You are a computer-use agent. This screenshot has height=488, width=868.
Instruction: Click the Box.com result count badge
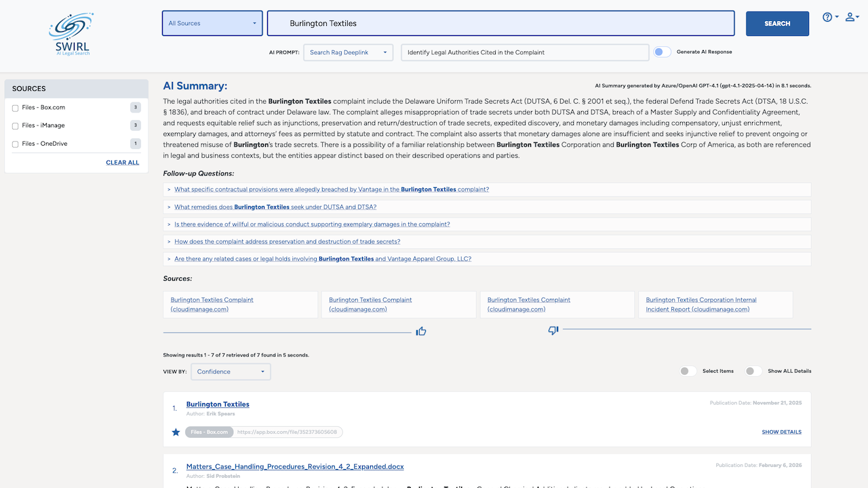click(x=136, y=107)
